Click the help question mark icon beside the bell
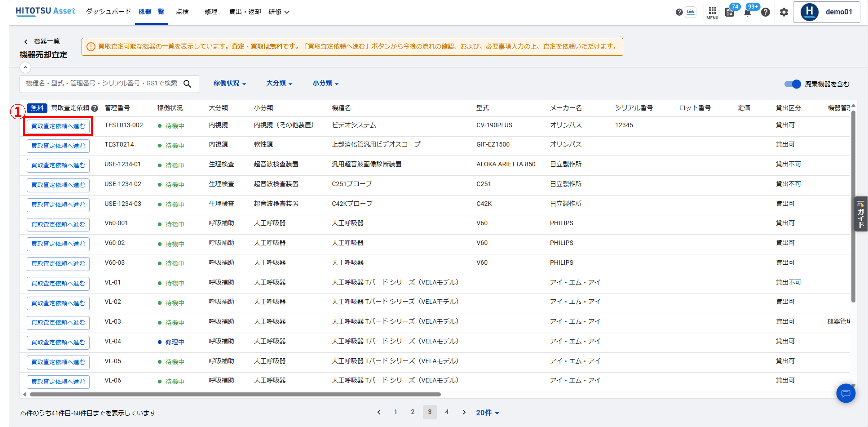This screenshot has height=427, width=868. (x=765, y=13)
